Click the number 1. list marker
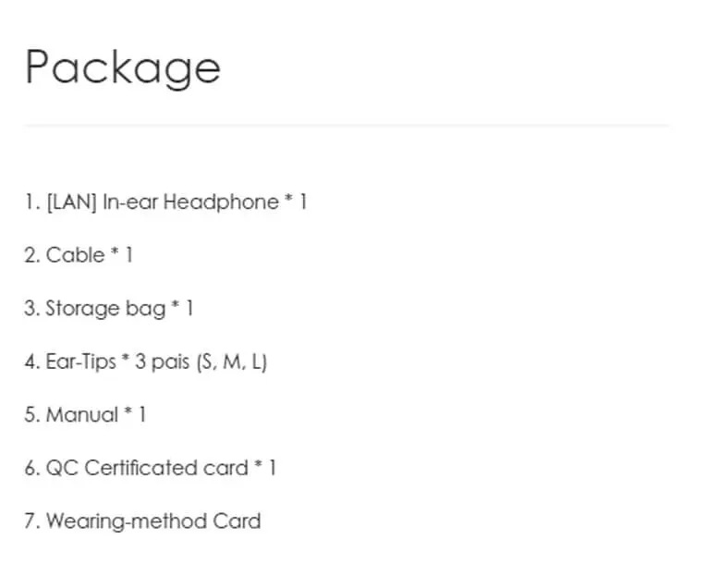706x588 pixels. tap(33, 202)
